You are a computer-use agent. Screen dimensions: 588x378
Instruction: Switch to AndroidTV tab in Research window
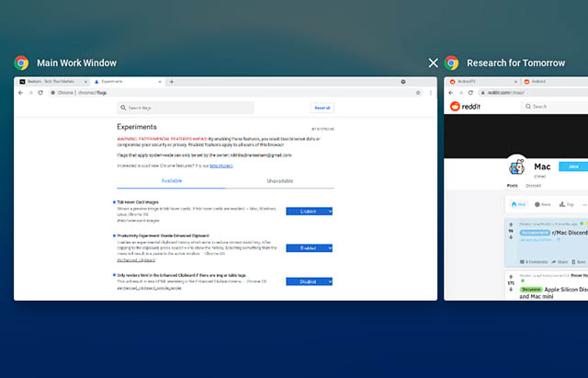(482, 82)
